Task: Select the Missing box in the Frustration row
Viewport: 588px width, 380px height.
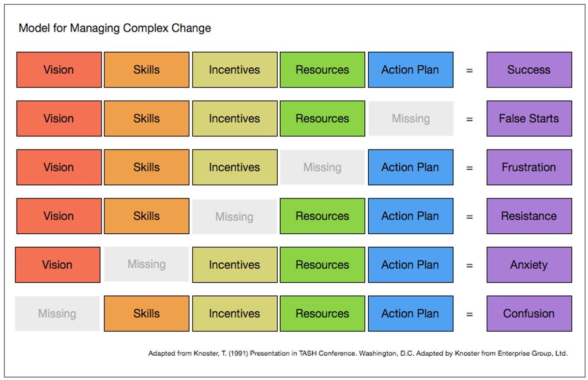Action: click(322, 167)
